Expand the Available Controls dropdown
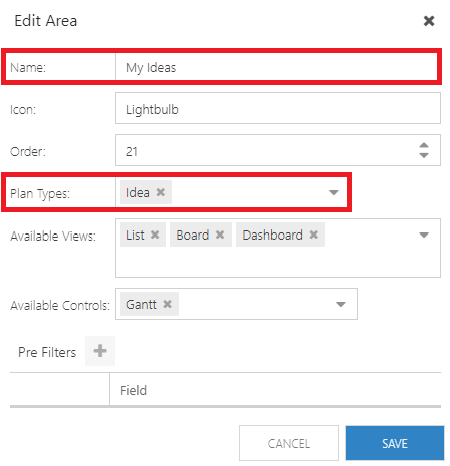 coord(340,304)
